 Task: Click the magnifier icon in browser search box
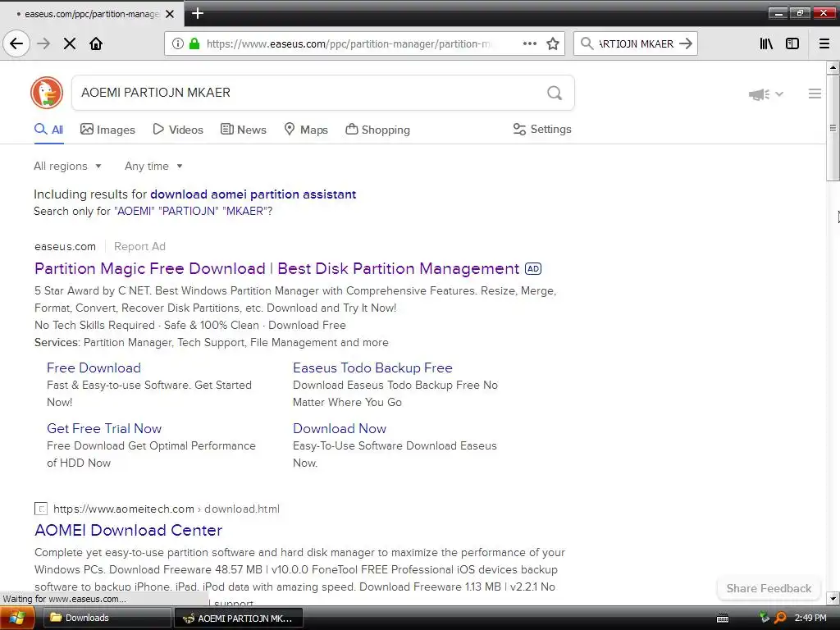tap(587, 43)
